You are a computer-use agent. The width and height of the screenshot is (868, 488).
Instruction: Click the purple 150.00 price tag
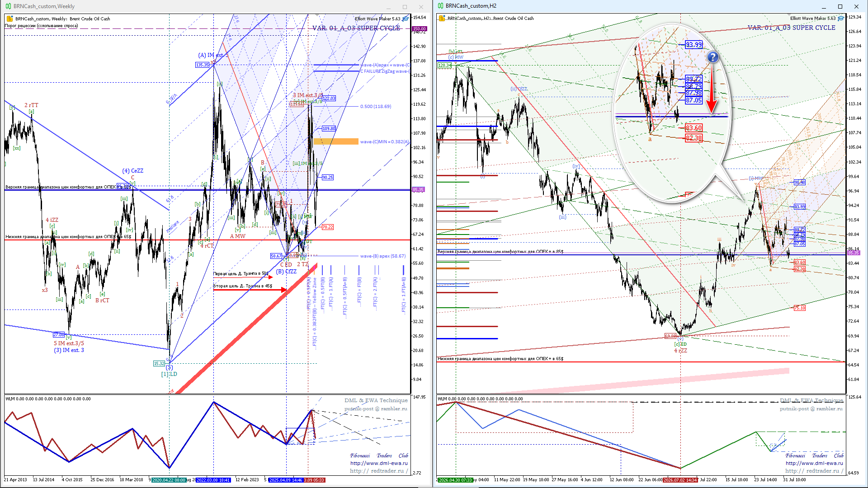(419, 29)
